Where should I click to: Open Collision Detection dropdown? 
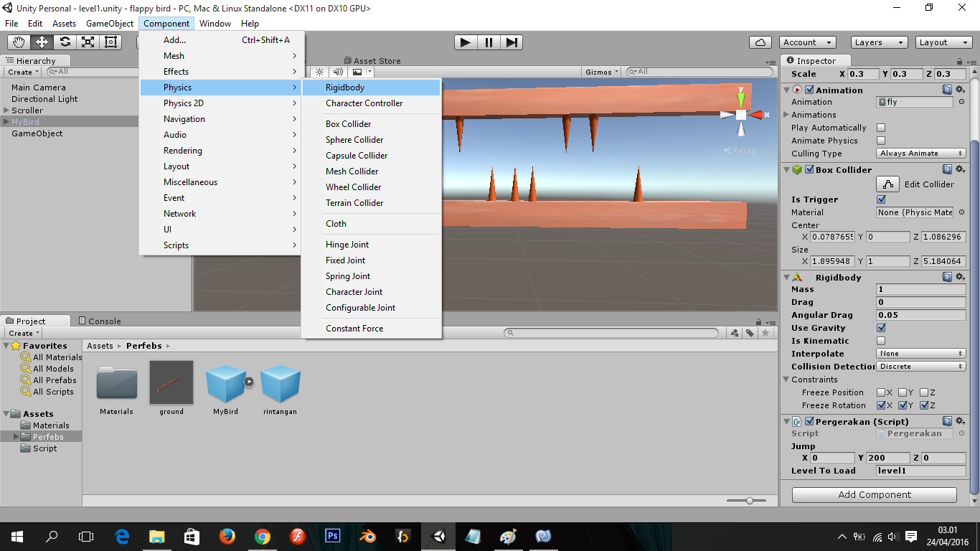pyautogui.click(x=921, y=367)
